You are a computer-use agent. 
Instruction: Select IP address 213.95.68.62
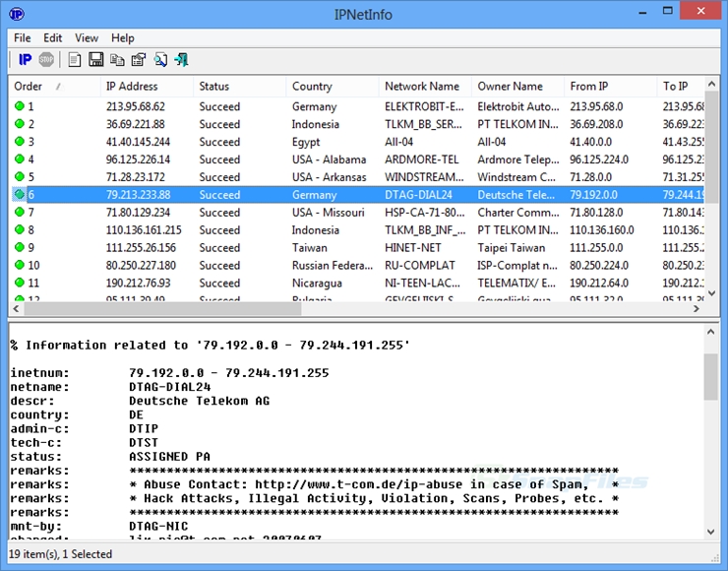(136, 106)
